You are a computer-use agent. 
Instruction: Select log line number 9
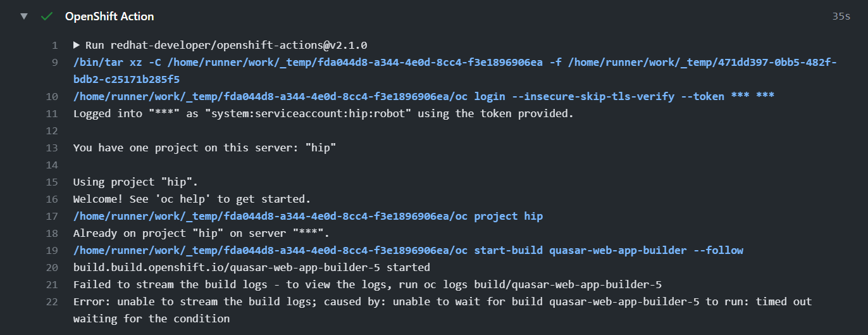tap(54, 63)
